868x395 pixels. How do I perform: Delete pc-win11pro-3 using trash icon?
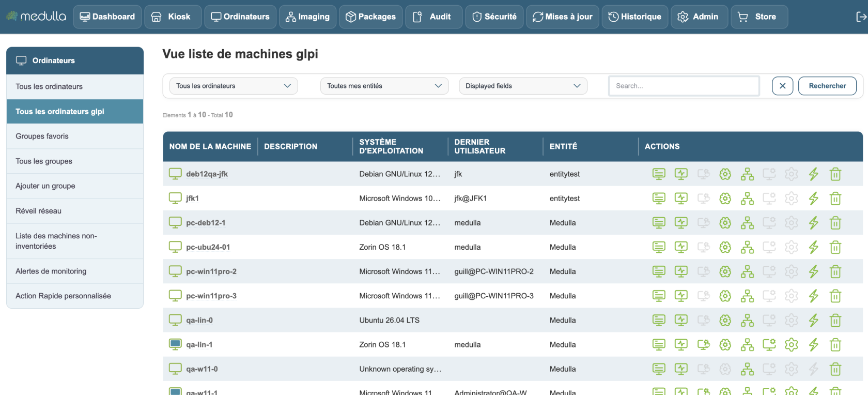[x=835, y=296]
